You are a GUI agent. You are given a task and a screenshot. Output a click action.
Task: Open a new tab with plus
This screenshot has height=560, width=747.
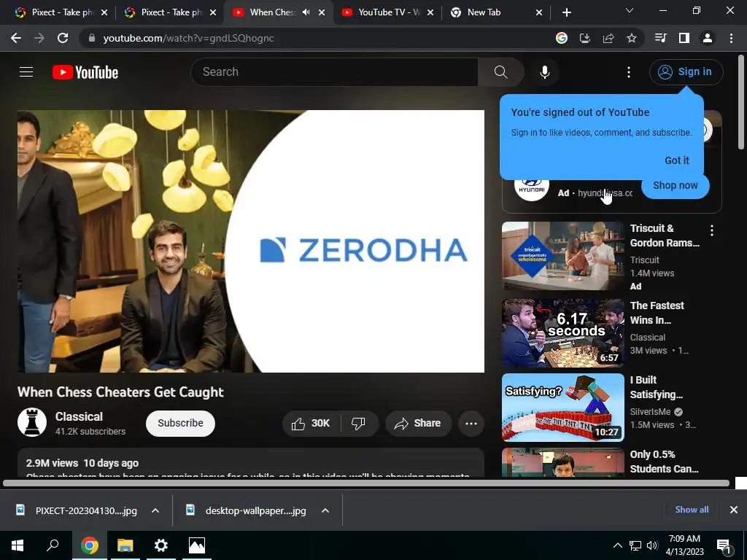click(x=566, y=12)
